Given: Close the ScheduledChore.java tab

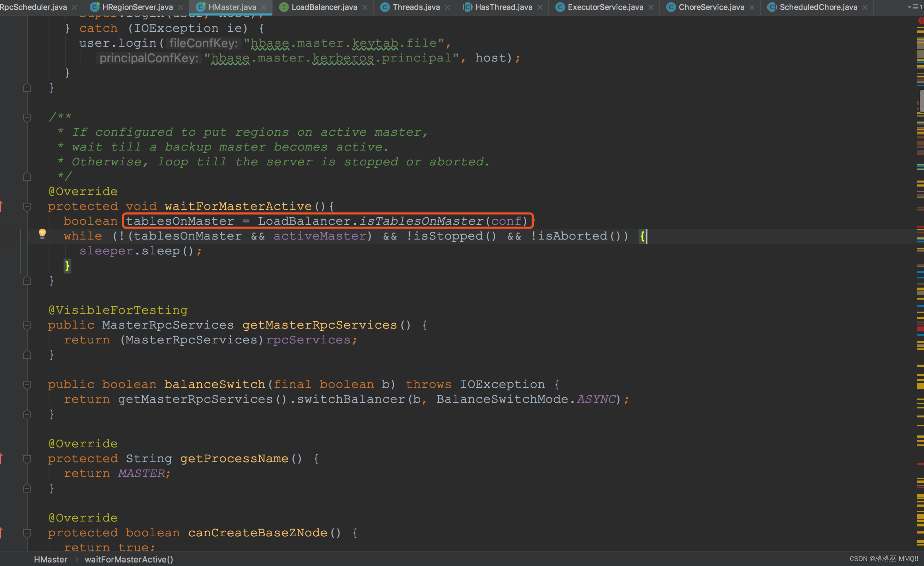Looking at the screenshot, I should coord(865,7).
